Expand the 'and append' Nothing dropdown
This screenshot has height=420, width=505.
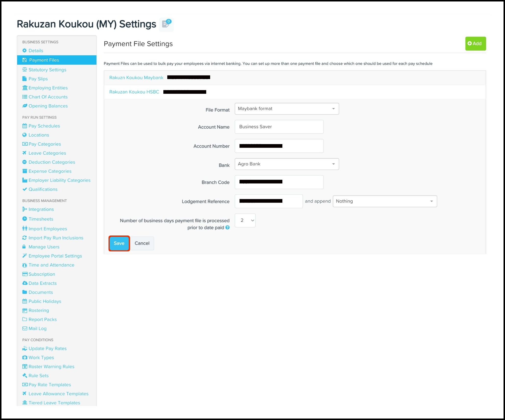(x=385, y=201)
